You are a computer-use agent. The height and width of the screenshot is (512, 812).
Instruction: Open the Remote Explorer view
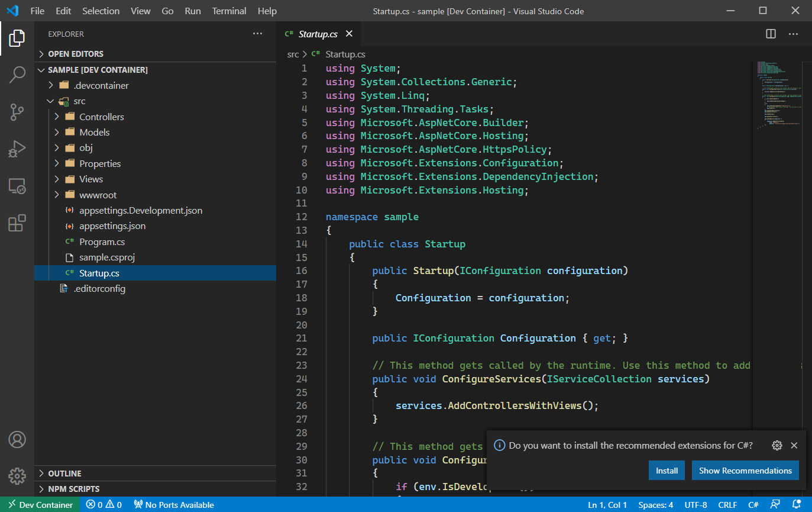[x=17, y=186]
